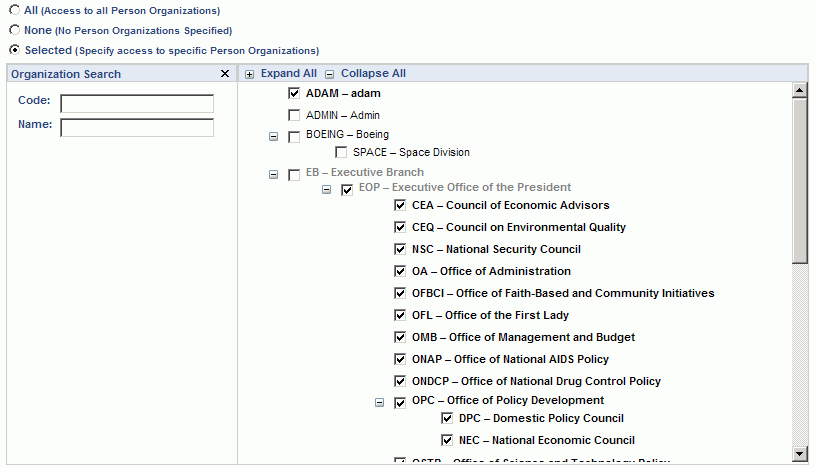Uncheck NSC National Security Council checkbox

point(400,249)
